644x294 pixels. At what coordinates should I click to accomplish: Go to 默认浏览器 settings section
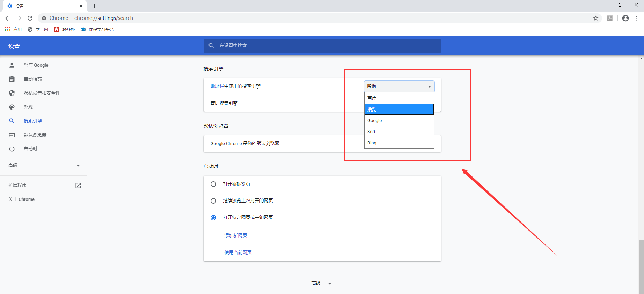[35, 135]
